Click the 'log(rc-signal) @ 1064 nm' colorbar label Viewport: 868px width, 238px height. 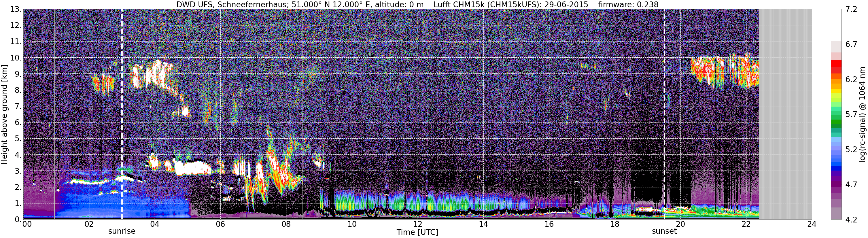pyautogui.click(x=862, y=114)
